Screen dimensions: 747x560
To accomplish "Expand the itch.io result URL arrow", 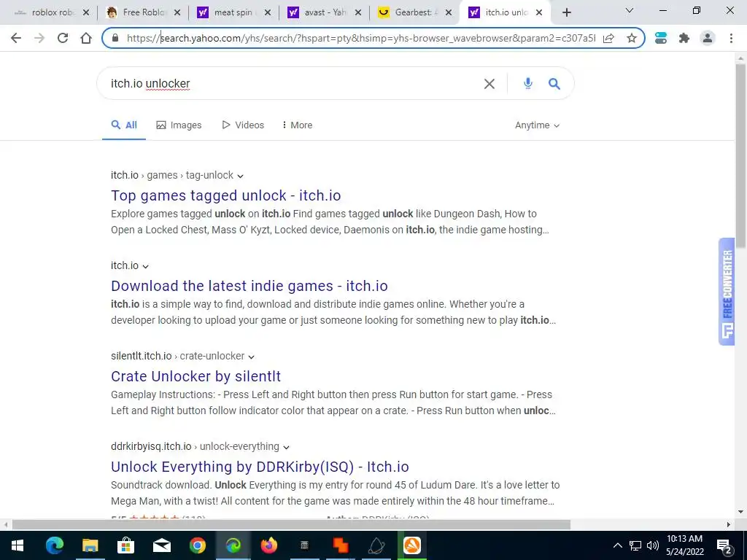I will coord(145,266).
